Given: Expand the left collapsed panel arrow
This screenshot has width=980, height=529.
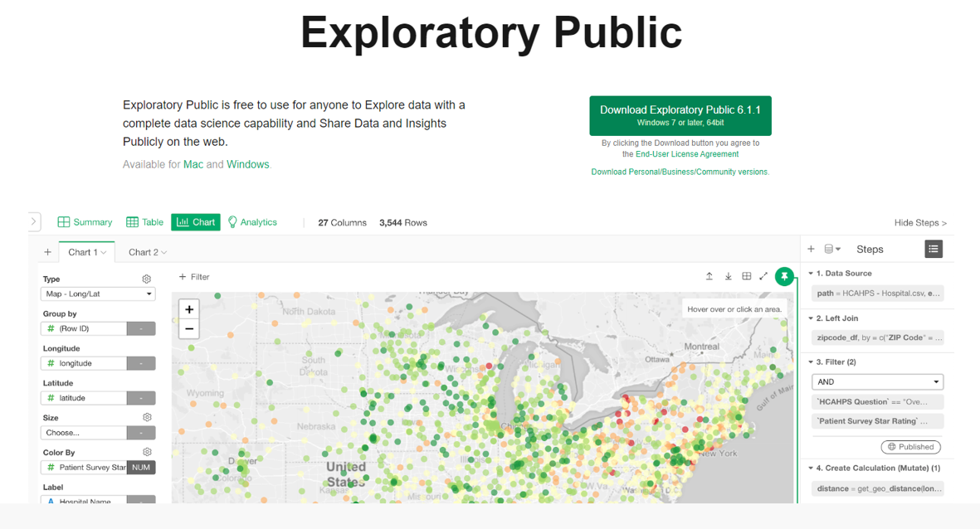Looking at the screenshot, I should tap(34, 221).
